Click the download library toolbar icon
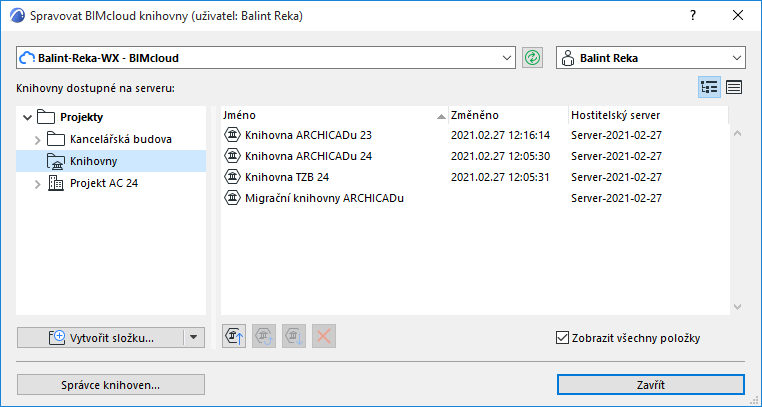Screen dimensions: 762x407 294,336
